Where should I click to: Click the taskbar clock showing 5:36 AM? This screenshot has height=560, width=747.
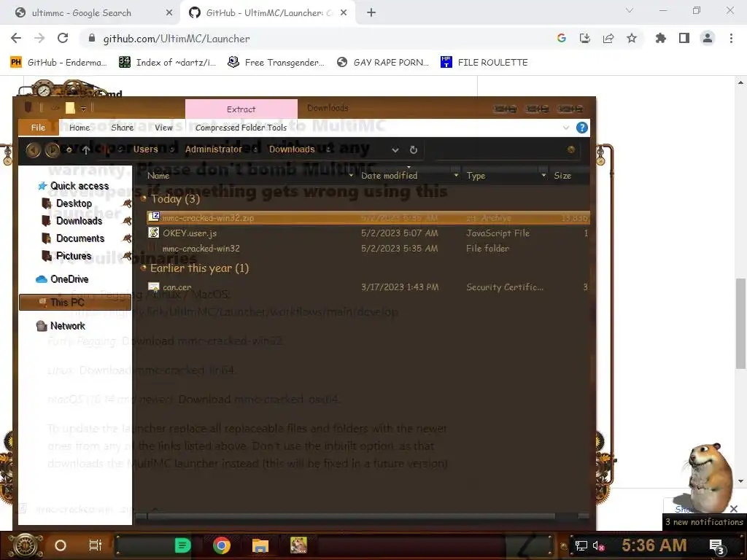pyautogui.click(x=654, y=545)
